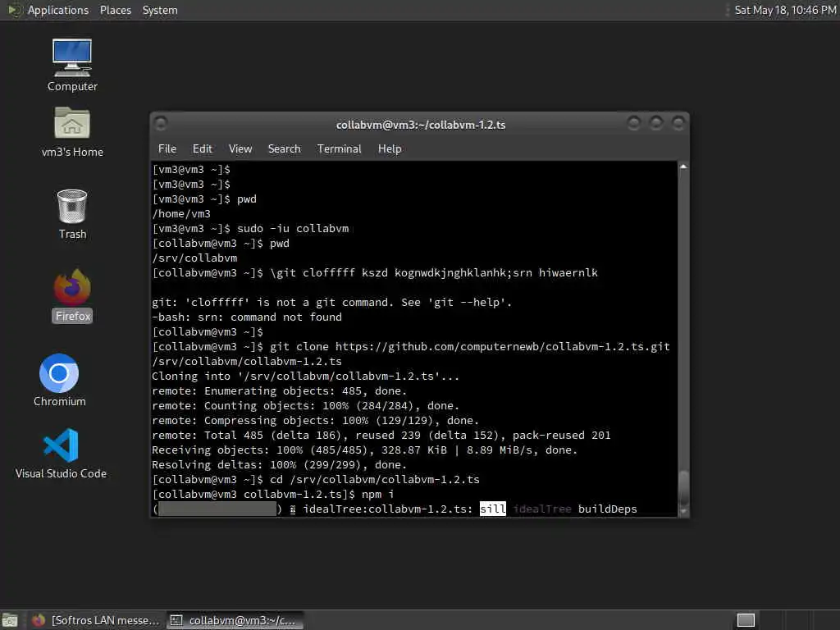Minimize the terminal window
840x630 pixels.
pos(634,124)
